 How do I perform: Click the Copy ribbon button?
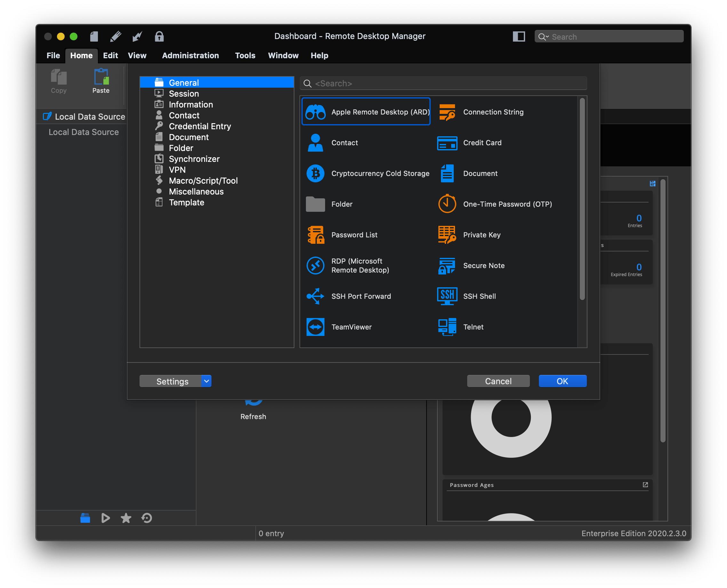point(59,81)
